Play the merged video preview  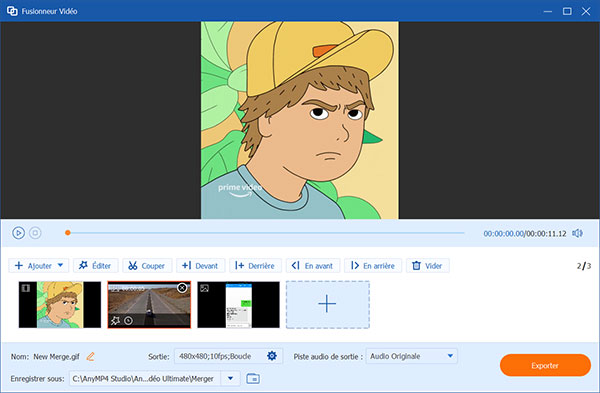coord(18,233)
